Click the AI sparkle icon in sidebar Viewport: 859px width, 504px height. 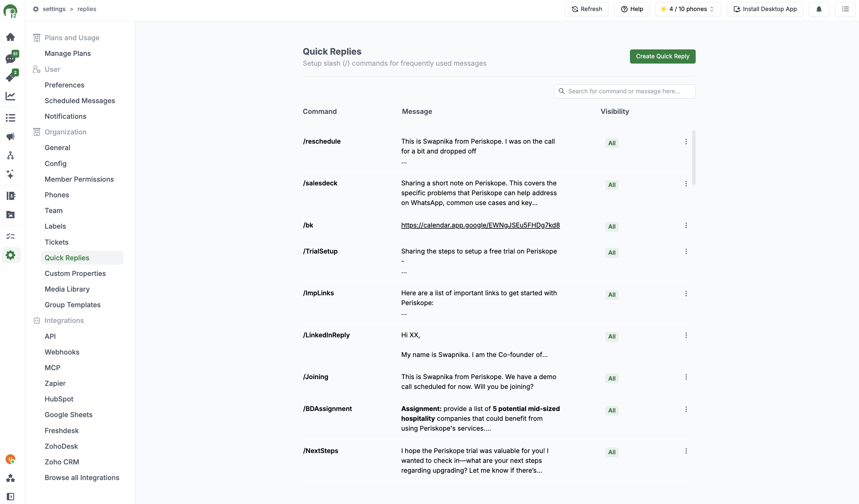click(x=10, y=174)
